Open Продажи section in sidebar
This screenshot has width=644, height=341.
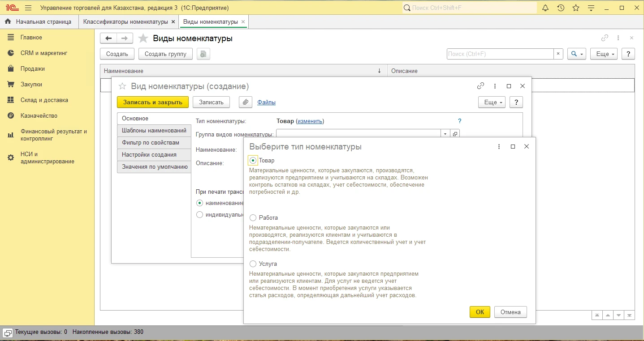pyautogui.click(x=47, y=68)
